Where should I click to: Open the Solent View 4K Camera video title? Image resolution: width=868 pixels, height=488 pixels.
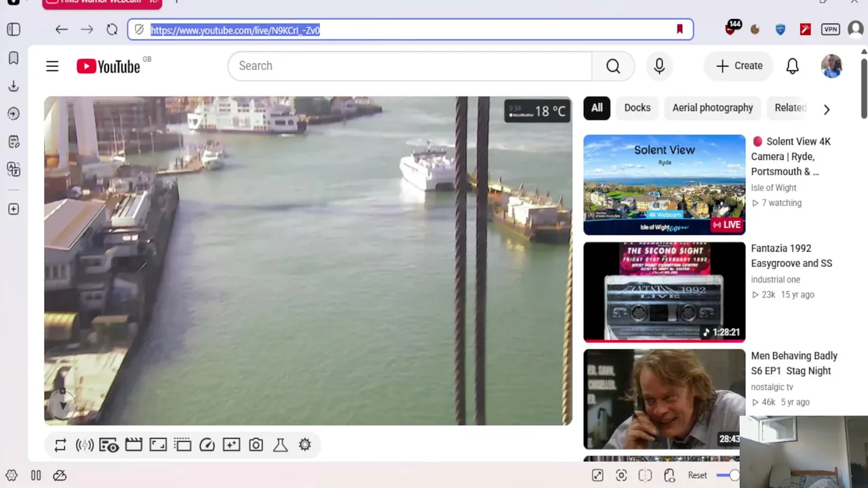(x=791, y=157)
